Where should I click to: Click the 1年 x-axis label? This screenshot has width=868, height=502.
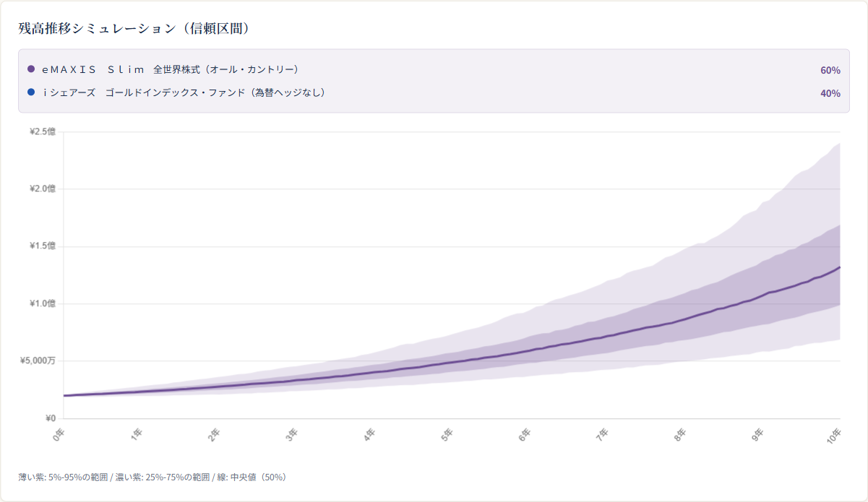click(137, 434)
